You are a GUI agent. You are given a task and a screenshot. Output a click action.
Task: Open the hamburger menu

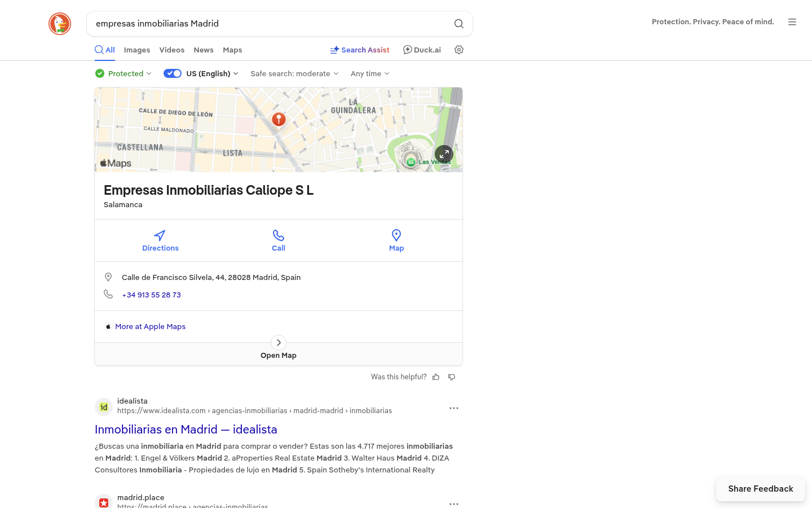(x=792, y=22)
